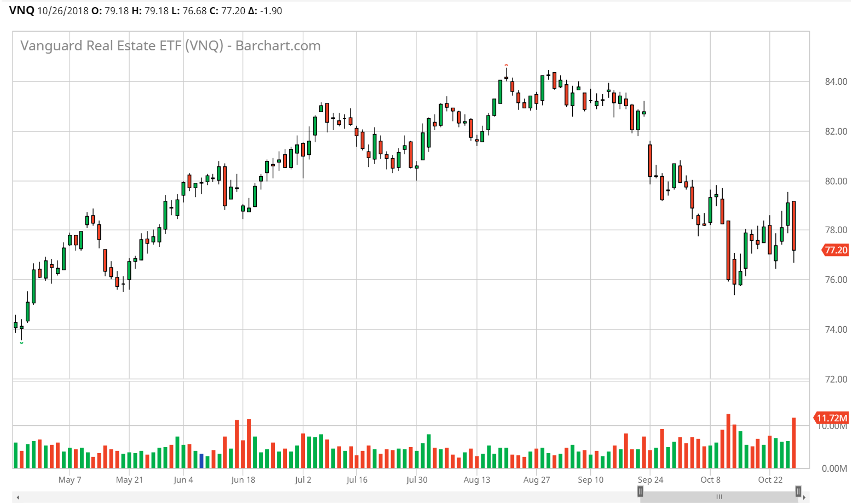Click the grip at the scrollbar thumb's center

[x=719, y=497]
